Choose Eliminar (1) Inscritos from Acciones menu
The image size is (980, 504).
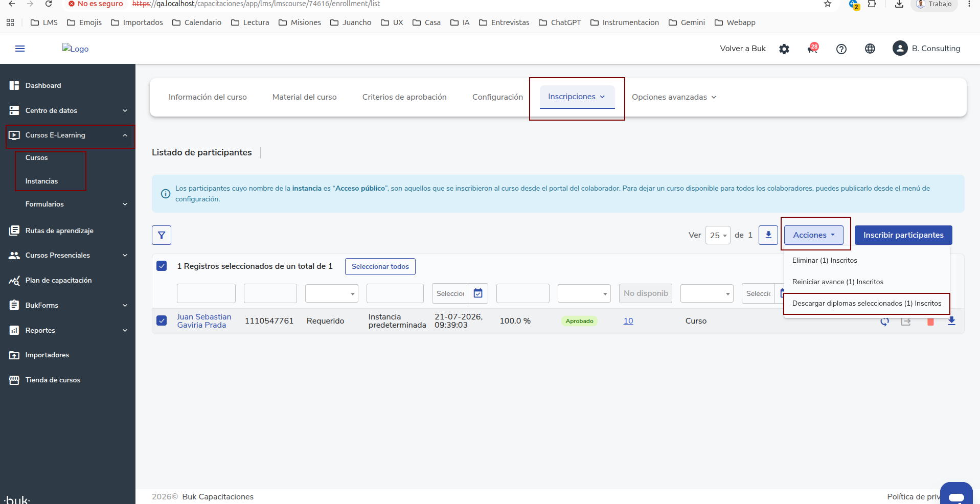coord(825,260)
